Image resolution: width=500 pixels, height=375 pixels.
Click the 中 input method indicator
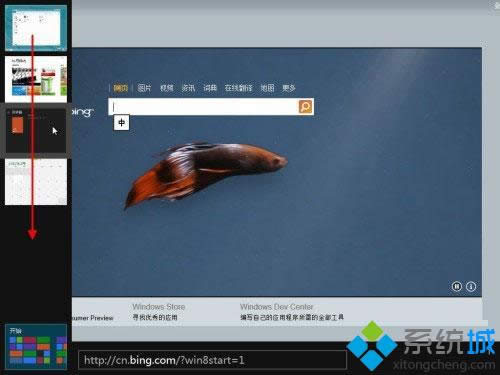click(x=121, y=123)
